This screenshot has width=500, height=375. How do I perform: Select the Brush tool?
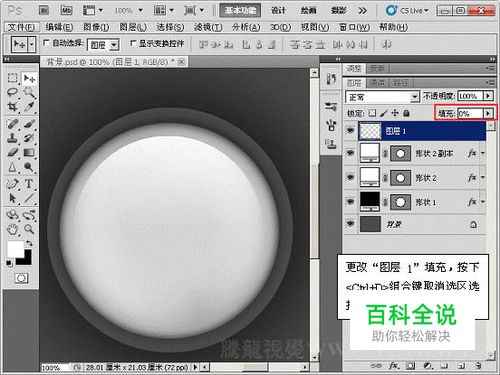tap(29, 124)
